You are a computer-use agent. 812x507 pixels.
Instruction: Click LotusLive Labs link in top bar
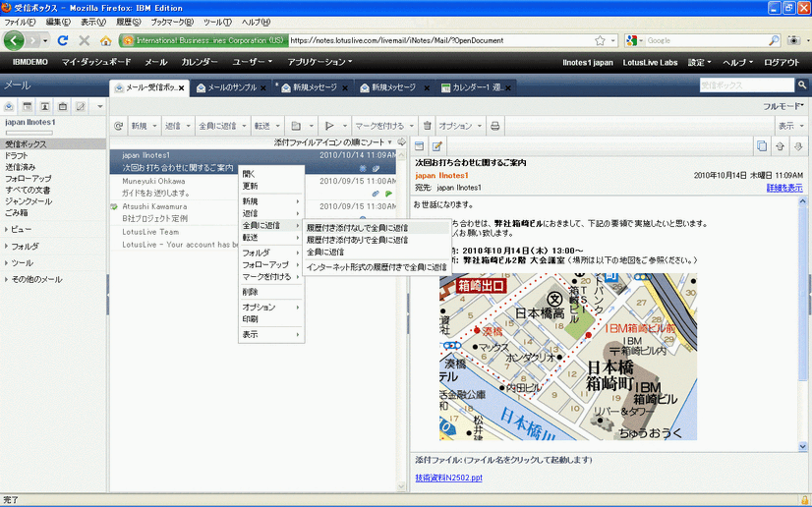(x=650, y=62)
